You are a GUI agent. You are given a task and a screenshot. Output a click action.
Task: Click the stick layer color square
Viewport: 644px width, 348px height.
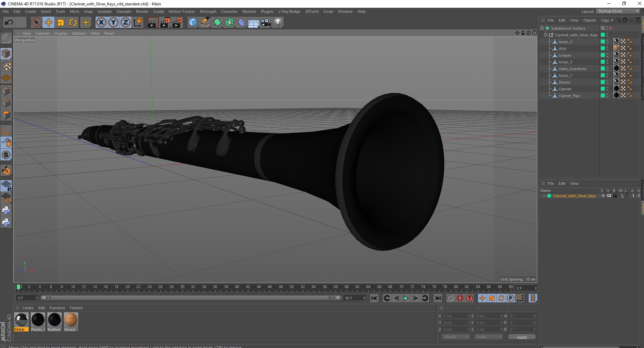[603, 48]
